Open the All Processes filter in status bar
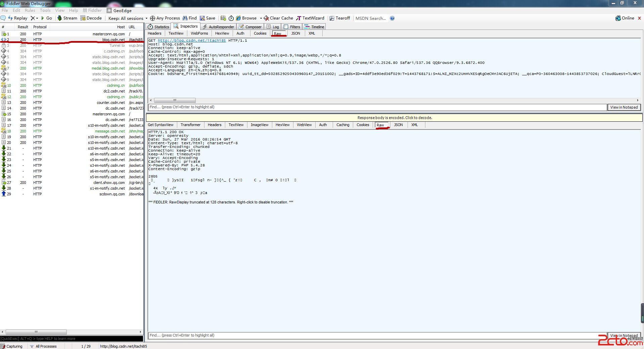 coord(43,346)
